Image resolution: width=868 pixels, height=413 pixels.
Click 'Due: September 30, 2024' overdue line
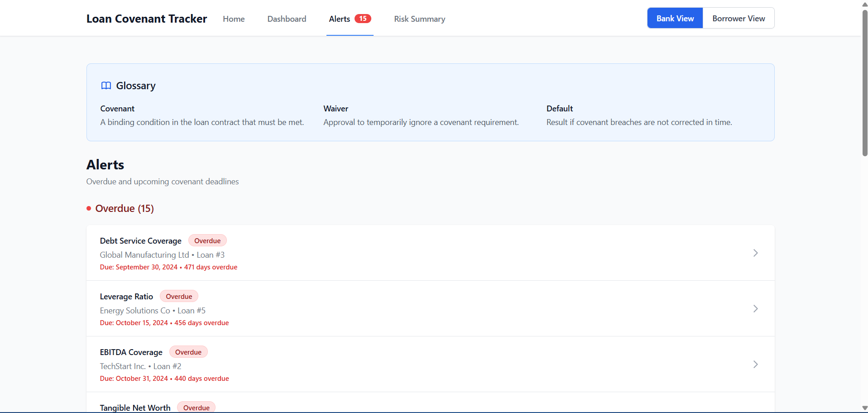168,267
